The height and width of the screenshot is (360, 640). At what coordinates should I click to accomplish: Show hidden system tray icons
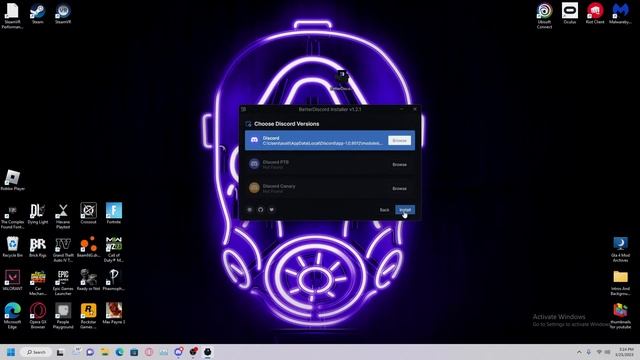[579, 352]
